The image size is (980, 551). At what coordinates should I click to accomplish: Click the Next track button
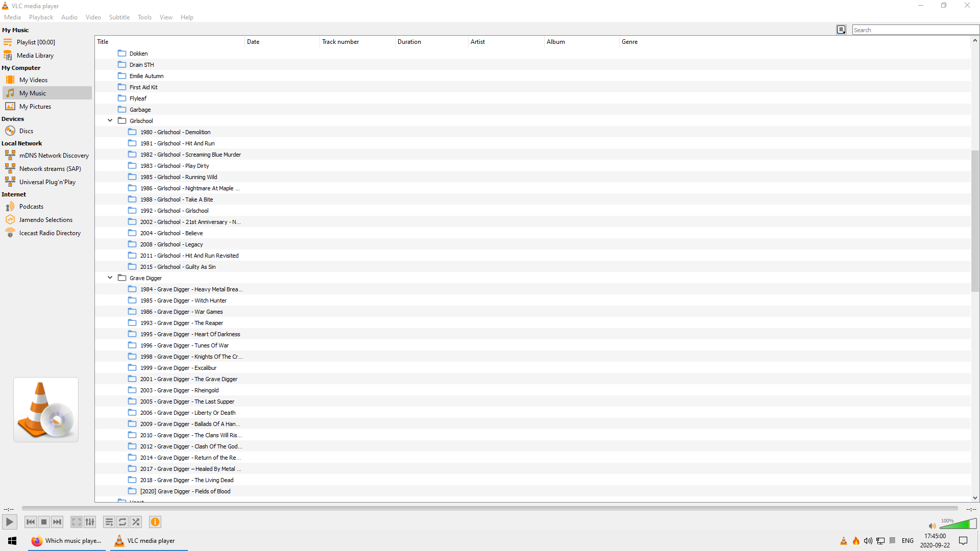(57, 521)
